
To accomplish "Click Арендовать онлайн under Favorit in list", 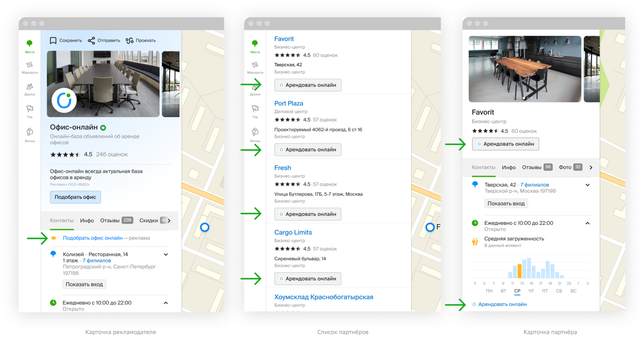I will pyautogui.click(x=308, y=85).
